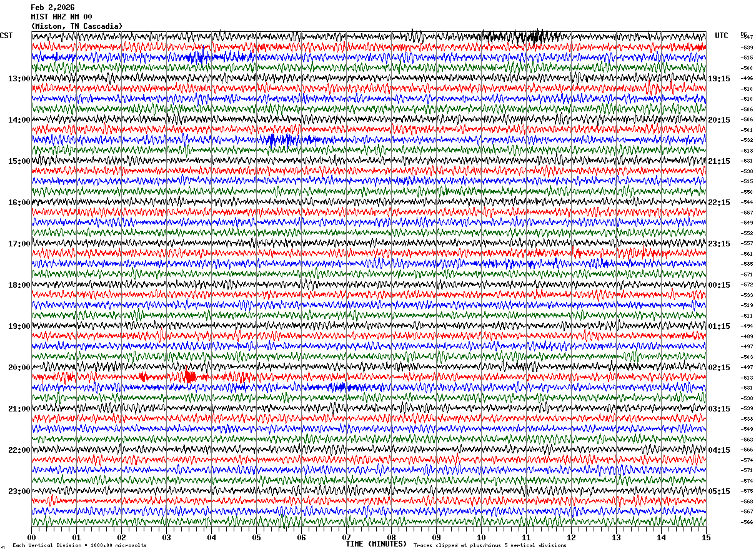This screenshot has width=756, height=554.
Task: Select the 16:00 CST hour label
Action: click(19, 203)
